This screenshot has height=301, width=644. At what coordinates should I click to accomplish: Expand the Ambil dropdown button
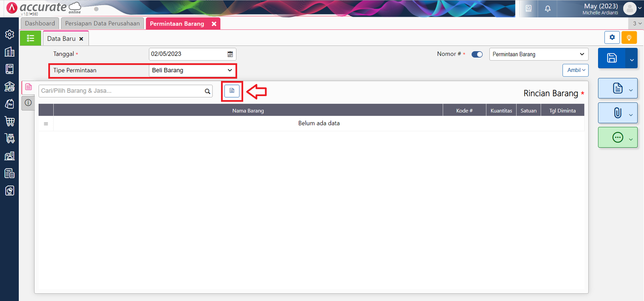(x=576, y=70)
